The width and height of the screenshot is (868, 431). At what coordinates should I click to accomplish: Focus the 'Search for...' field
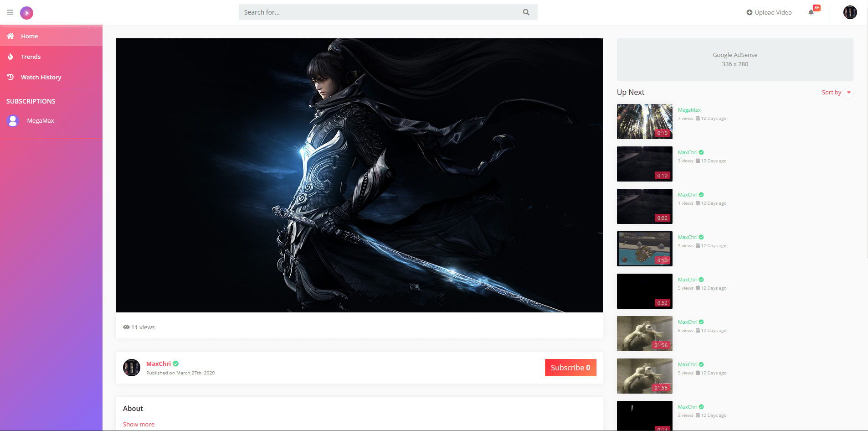[388, 12]
